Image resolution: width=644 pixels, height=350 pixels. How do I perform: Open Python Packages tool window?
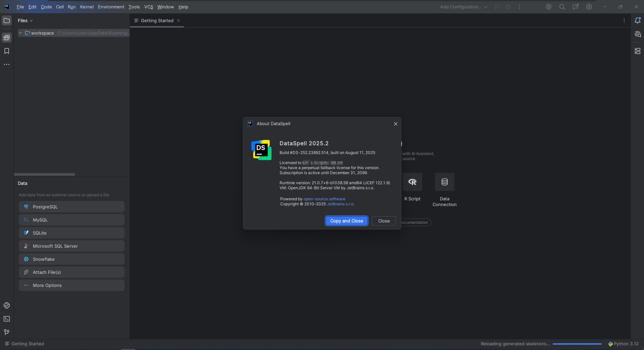(x=7, y=305)
